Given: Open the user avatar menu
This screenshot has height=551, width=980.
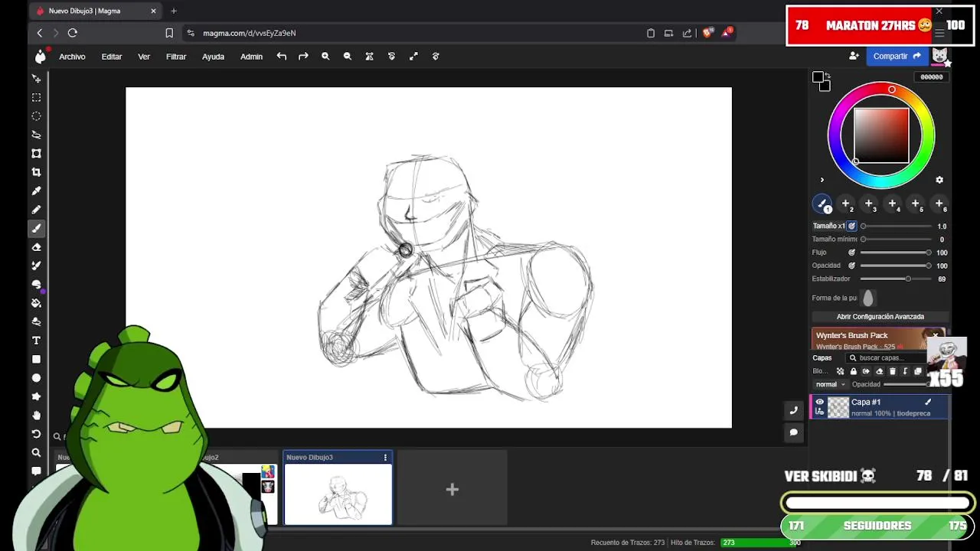Looking at the screenshot, I should click(939, 56).
